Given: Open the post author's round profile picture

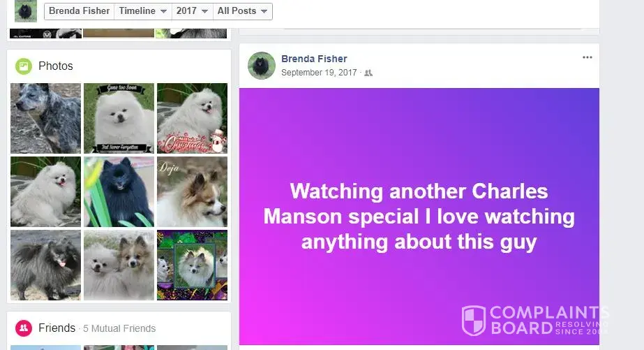Looking at the screenshot, I should 262,66.
